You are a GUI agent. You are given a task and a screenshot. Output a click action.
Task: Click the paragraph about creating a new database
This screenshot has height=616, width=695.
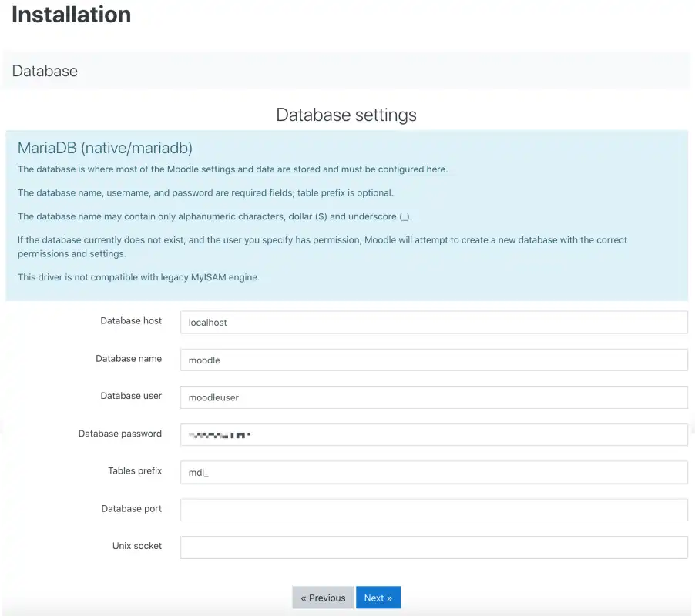(x=322, y=246)
